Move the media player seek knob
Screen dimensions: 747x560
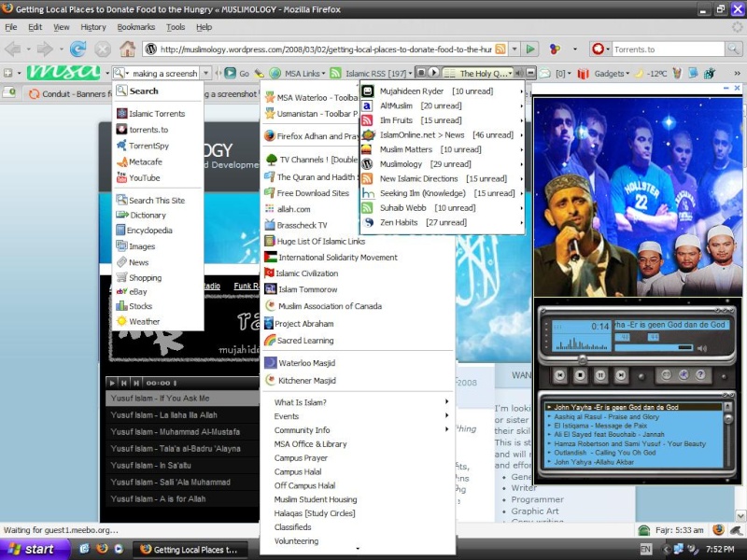[x=582, y=357]
